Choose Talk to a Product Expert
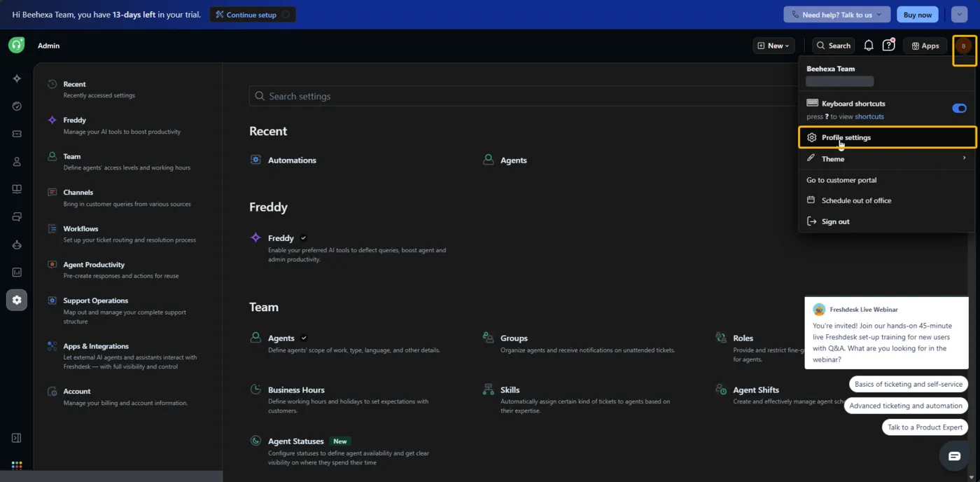 coord(925,427)
